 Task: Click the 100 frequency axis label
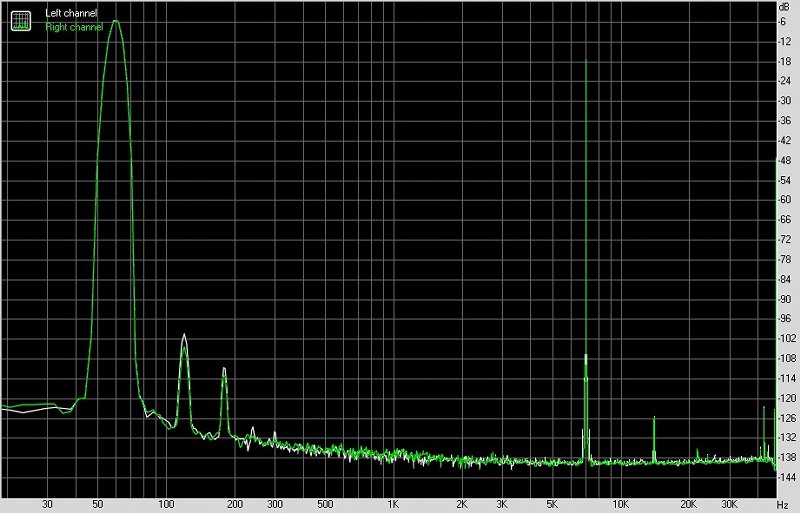tap(166, 505)
